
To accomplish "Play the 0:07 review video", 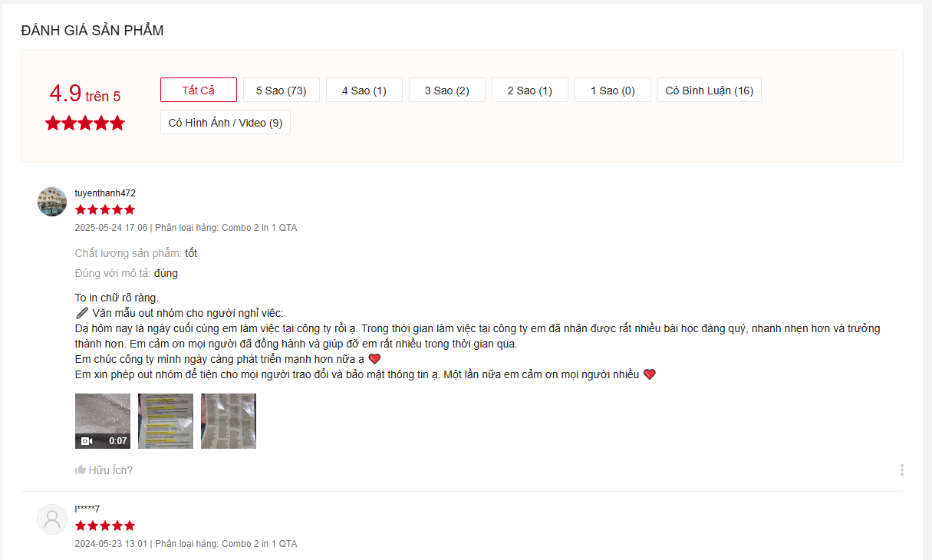I will pyautogui.click(x=103, y=421).
